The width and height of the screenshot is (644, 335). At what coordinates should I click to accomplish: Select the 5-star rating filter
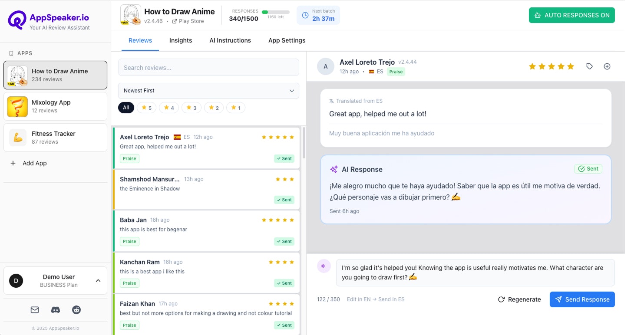[x=146, y=107]
